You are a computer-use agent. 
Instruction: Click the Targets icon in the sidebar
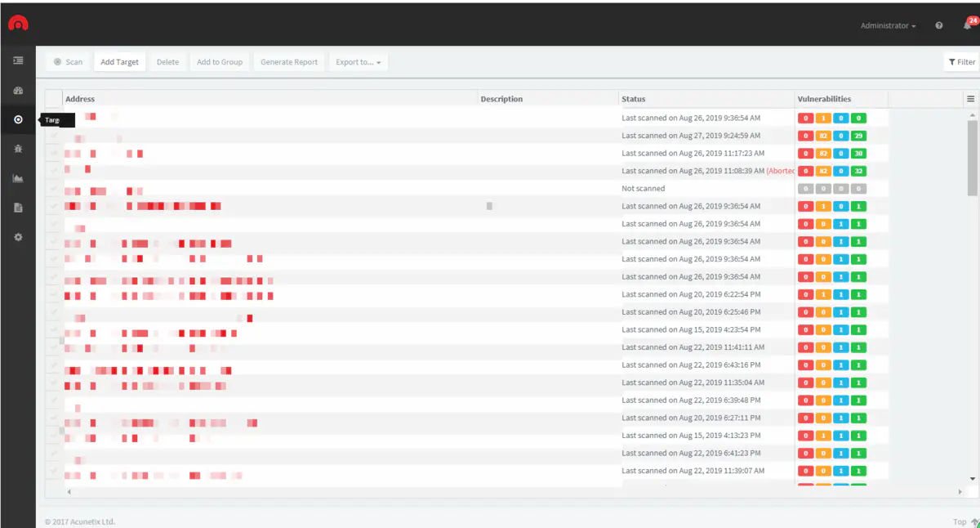tap(18, 119)
